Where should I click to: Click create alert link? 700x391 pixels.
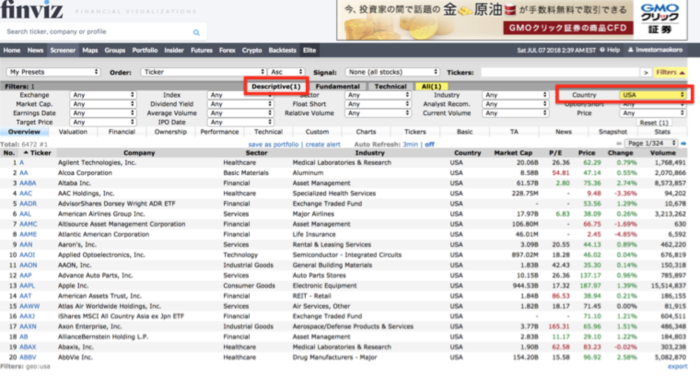tap(323, 144)
